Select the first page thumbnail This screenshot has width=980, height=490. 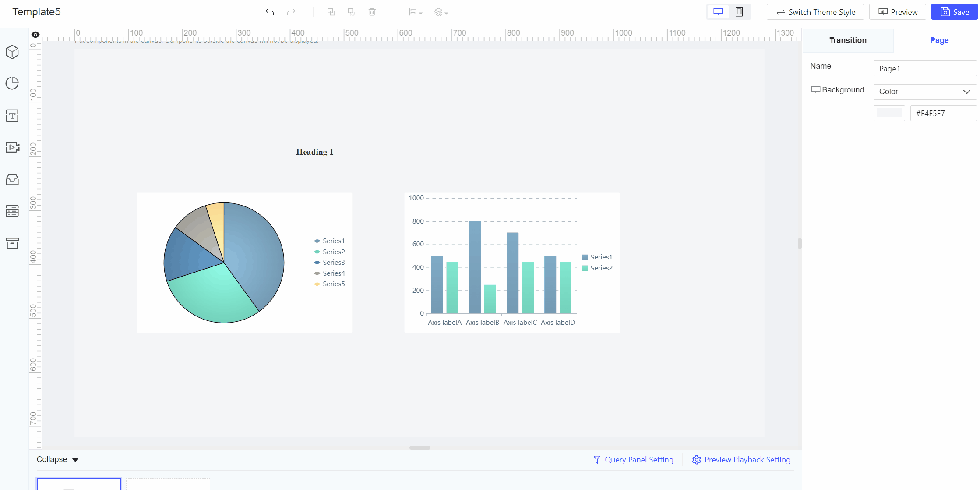[x=79, y=484]
